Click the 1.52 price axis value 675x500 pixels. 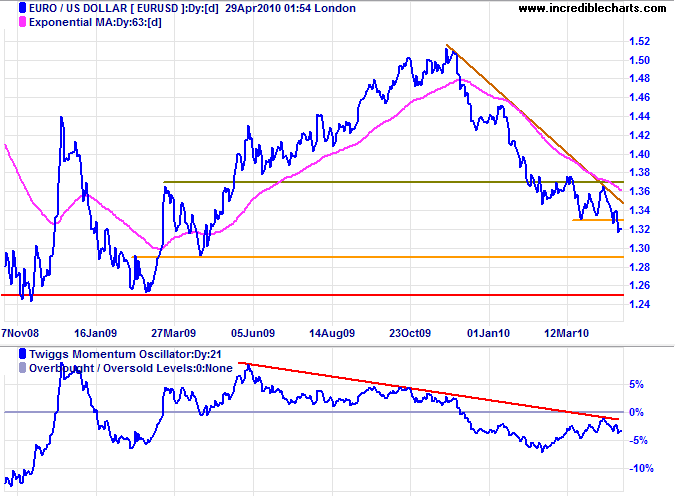pyautogui.click(x=639, y=41)
